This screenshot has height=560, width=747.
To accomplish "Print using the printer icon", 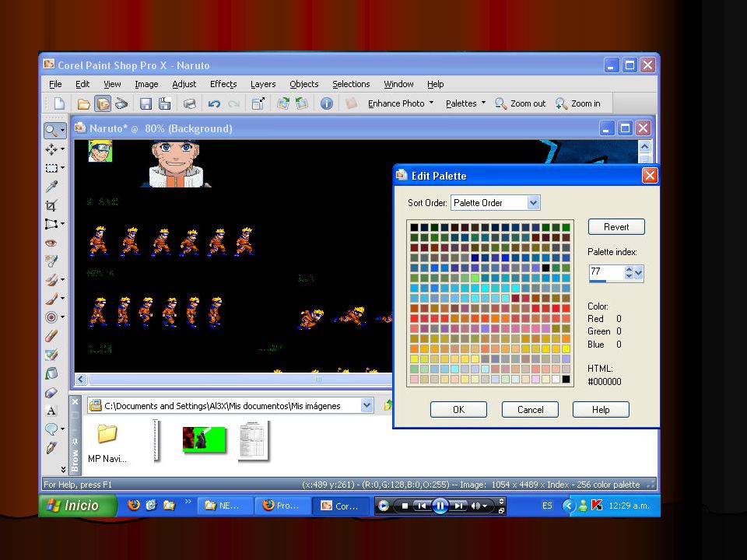I will pyautogui.click(x=190, y=103).
